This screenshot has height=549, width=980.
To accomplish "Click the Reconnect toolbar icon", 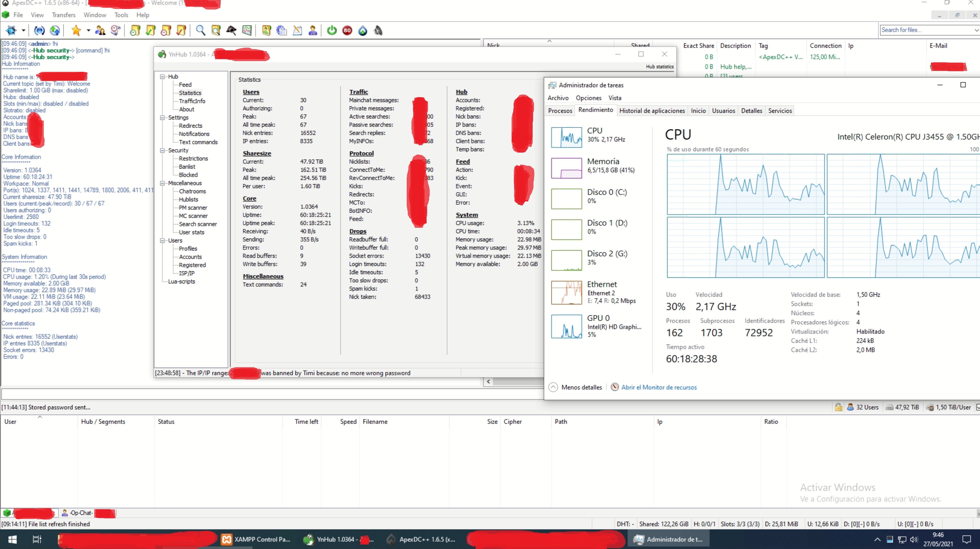I will (x=39, y=30).
